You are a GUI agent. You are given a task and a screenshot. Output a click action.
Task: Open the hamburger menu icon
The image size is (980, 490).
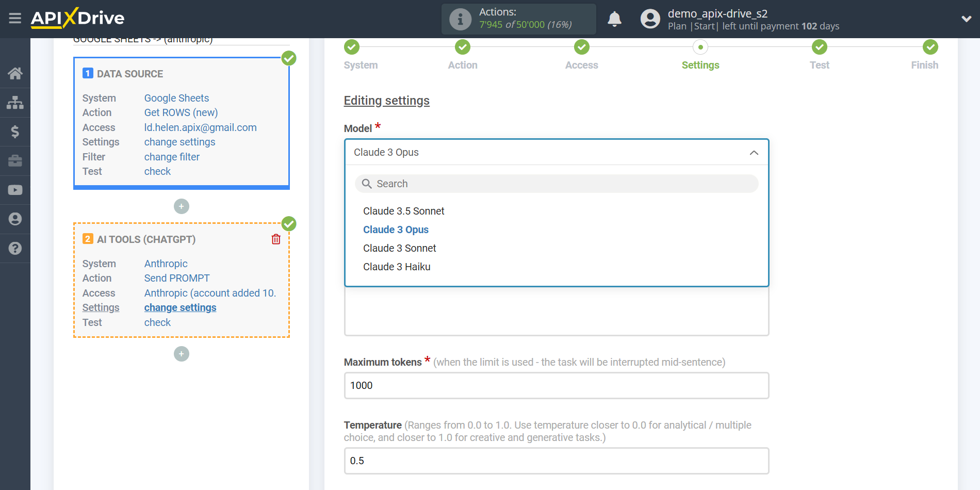[15, 19]
